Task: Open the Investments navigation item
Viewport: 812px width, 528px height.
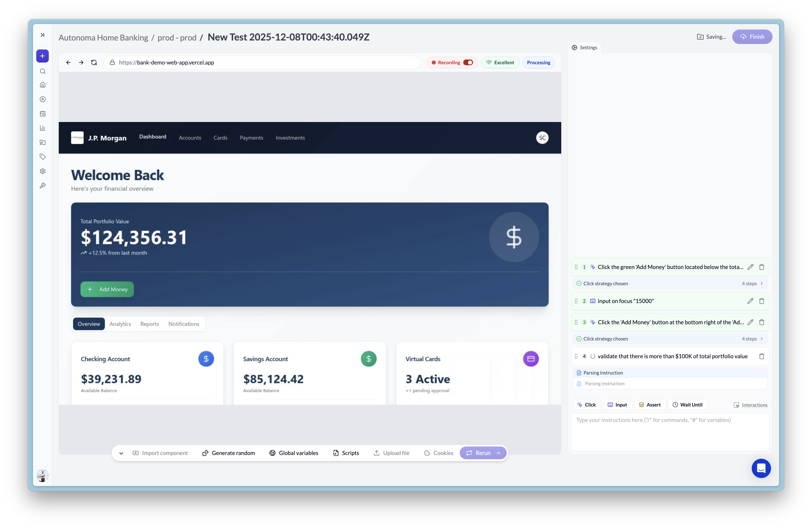Action: pos(290,138)
